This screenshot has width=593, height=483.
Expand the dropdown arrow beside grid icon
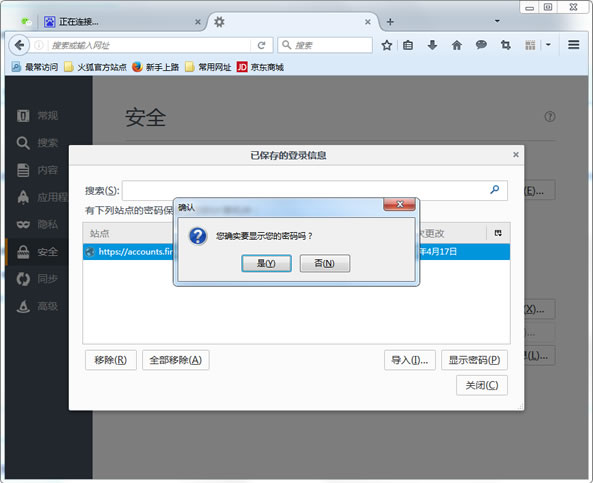pos(548,45)
